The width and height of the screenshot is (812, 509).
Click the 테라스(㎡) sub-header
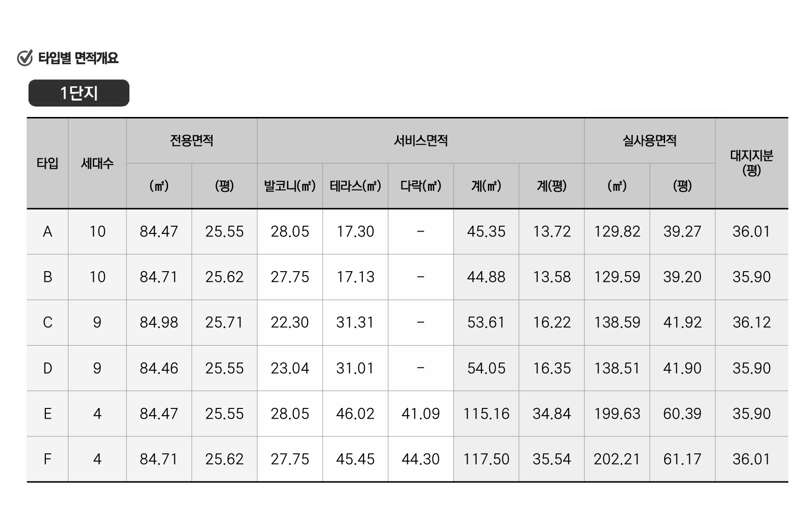(355, 186)
